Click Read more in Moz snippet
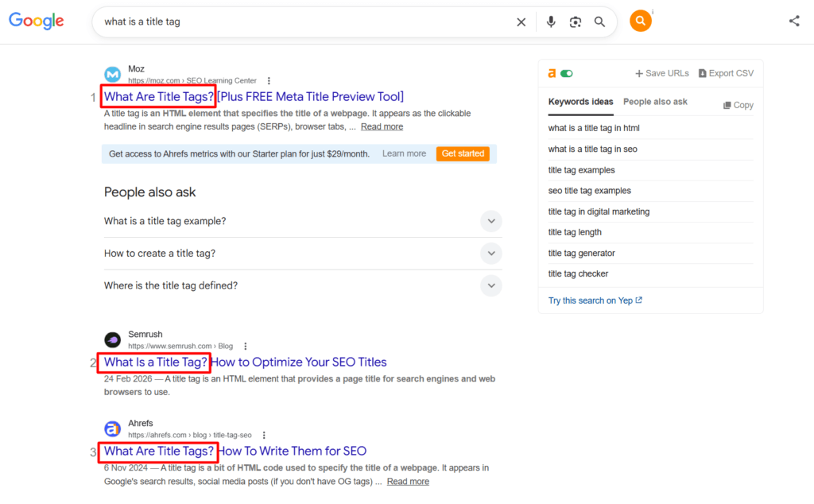814x504 pixels. [382, 126]
